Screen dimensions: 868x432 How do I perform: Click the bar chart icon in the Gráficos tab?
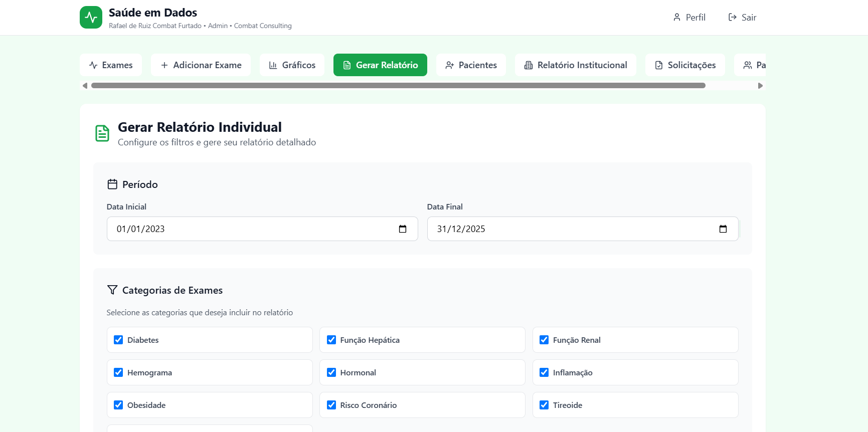(273, 65)
